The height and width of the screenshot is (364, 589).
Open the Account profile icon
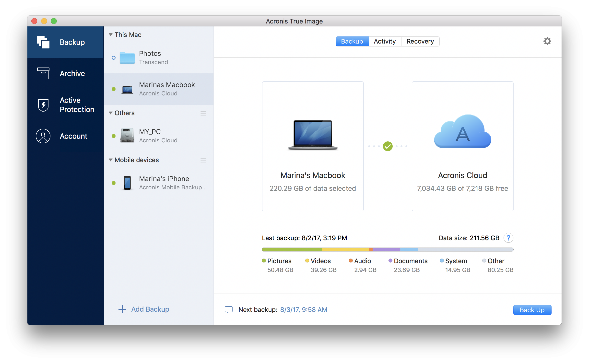point(43,136)
